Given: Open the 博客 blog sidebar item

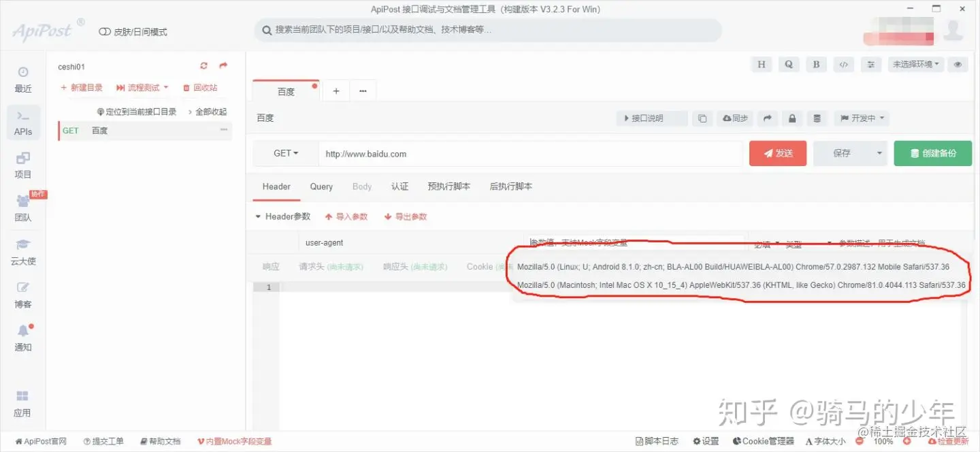Looking at the screenshot, I should tap(23, 295).
